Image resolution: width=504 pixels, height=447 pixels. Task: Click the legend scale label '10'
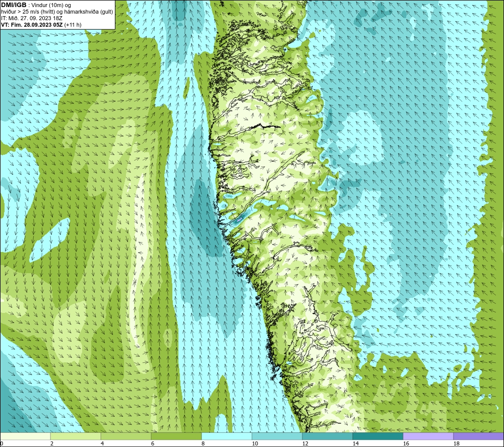coord(255,444)
